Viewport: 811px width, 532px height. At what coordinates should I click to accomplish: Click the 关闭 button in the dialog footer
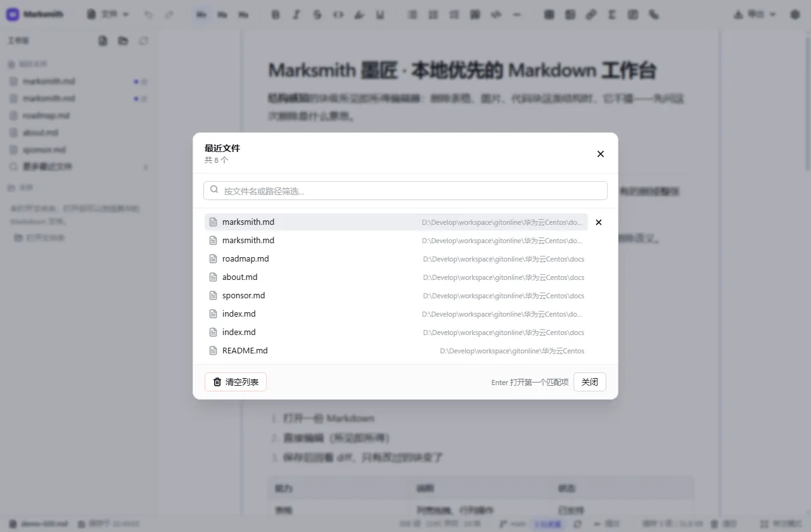point(590,382)
